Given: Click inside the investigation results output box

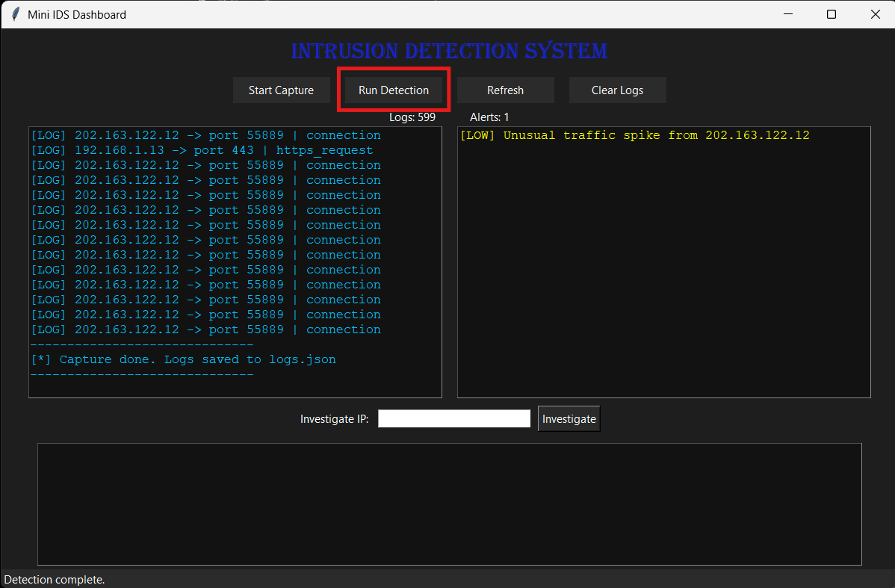Looking at the screenshot, I should 450,504.
